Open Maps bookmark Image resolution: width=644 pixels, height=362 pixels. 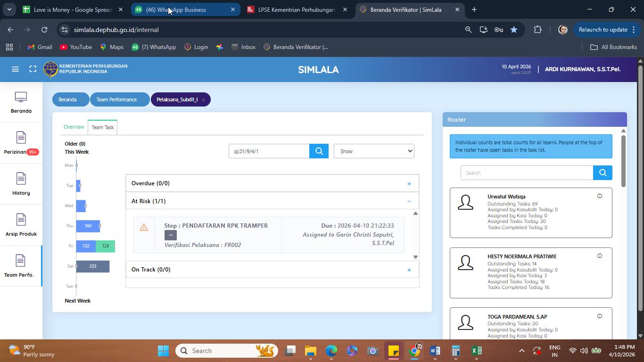112,47
